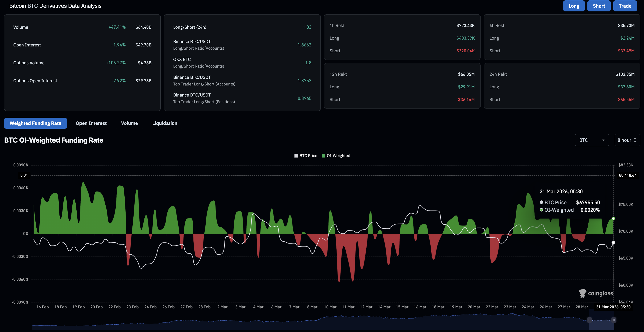Click the caret arrow in the BTC dropdown
The width and height of the screenshot is (644, 332).
[603, 140]
